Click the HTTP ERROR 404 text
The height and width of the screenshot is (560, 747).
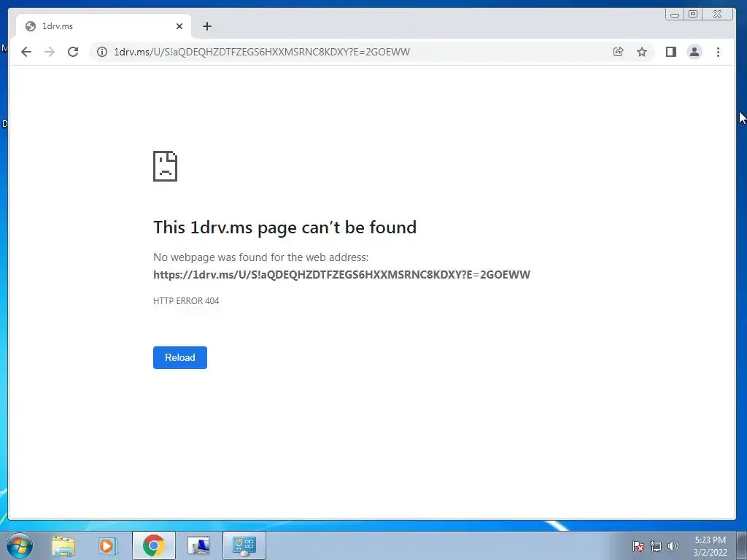tap(186, 301)
